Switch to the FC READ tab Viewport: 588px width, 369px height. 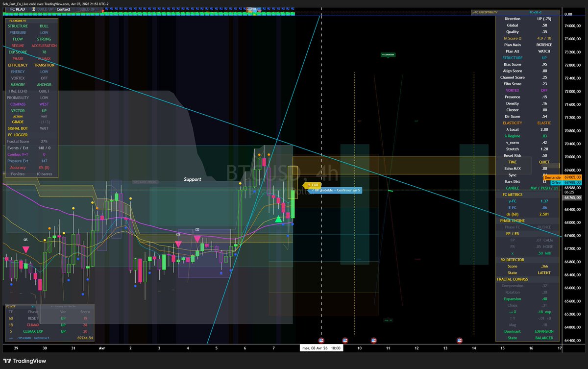click(18, 9)
